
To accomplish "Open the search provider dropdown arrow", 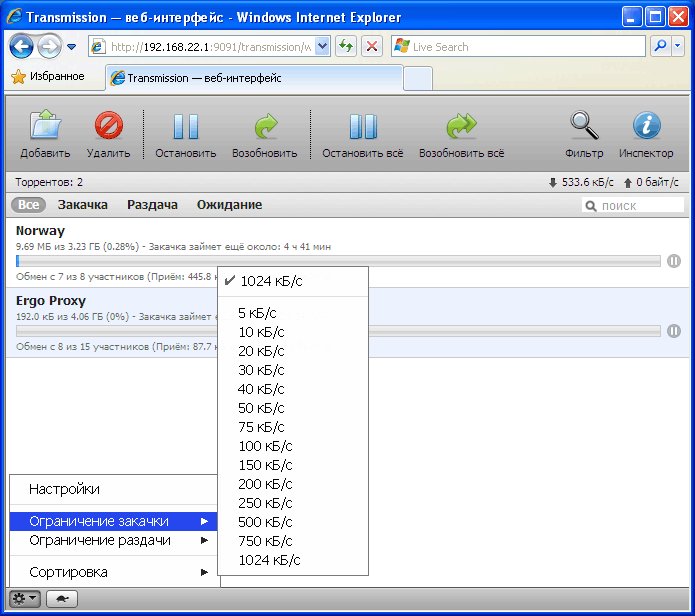I will [678, 46].
